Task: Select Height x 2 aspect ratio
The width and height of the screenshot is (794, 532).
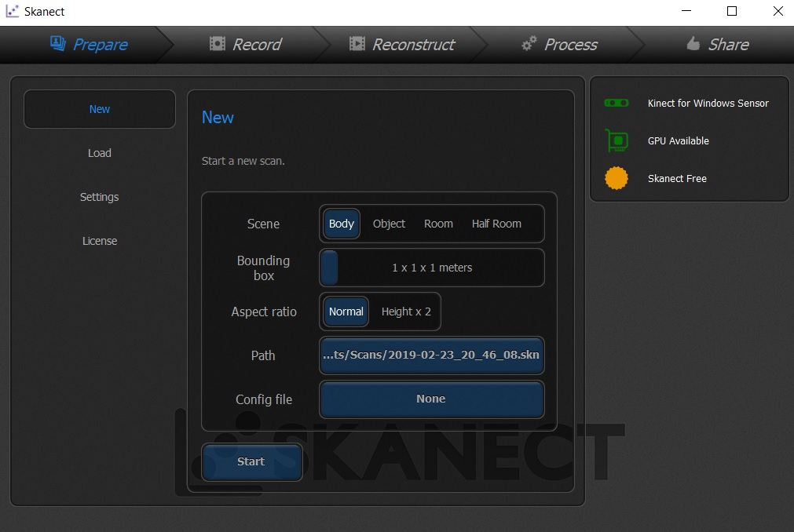Action: click(x=406, y=312)
